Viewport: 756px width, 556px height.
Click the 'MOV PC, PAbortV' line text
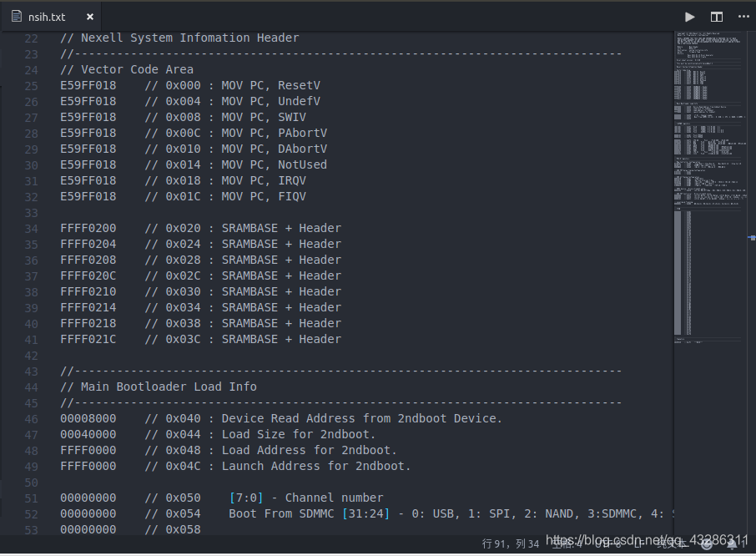point(275,134)
